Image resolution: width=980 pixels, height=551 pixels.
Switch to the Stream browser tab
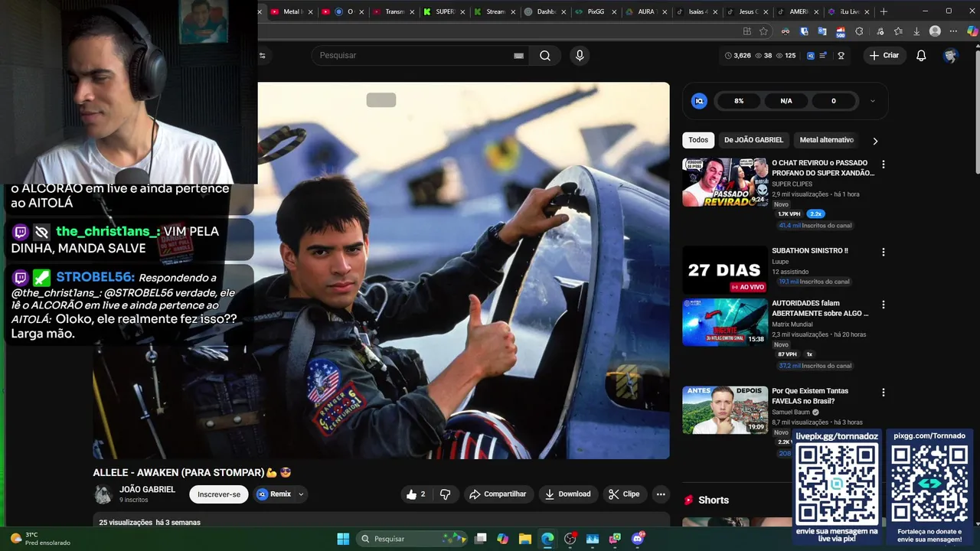[494, 11]
